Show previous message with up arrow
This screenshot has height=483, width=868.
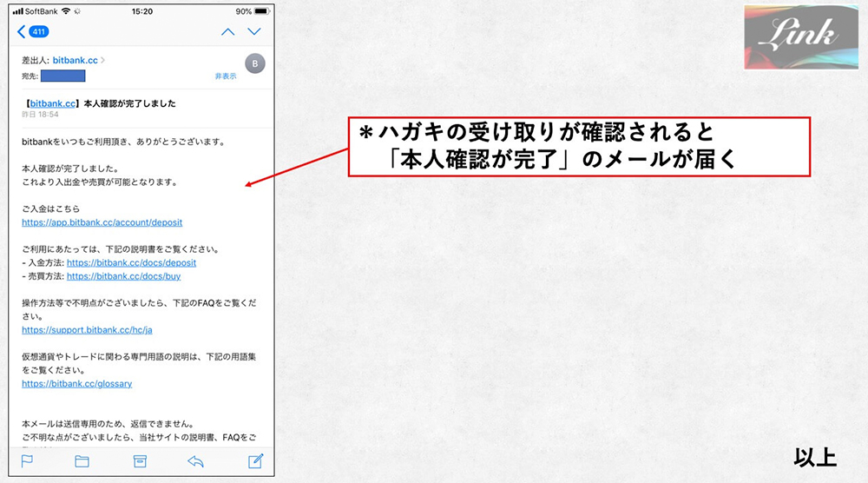pyautogui.click(x=227, y=31)
